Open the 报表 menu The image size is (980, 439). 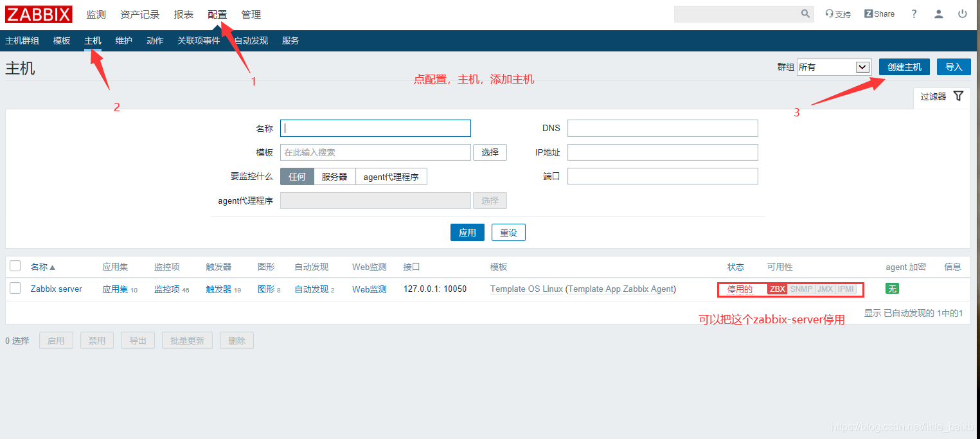tap(184, 14)
